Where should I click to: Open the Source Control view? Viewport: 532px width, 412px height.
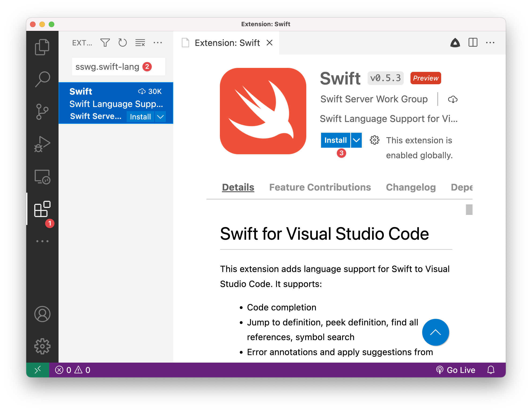[42, 111]
